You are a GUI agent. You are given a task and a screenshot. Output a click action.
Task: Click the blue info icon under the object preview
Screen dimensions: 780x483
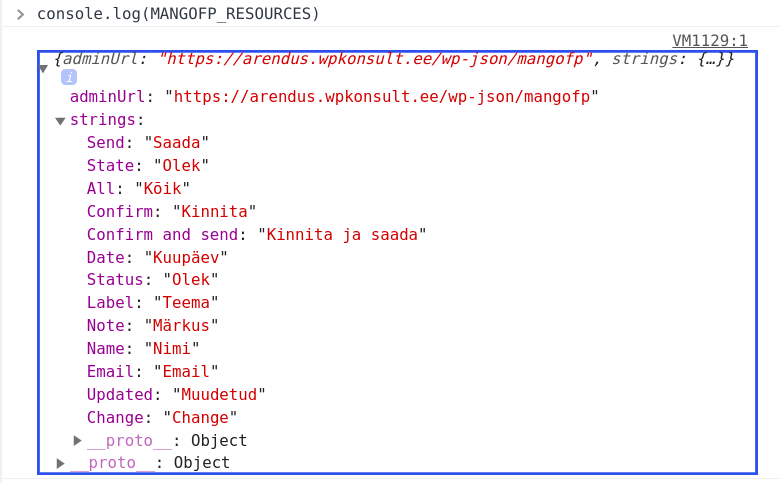pos(69,78)
